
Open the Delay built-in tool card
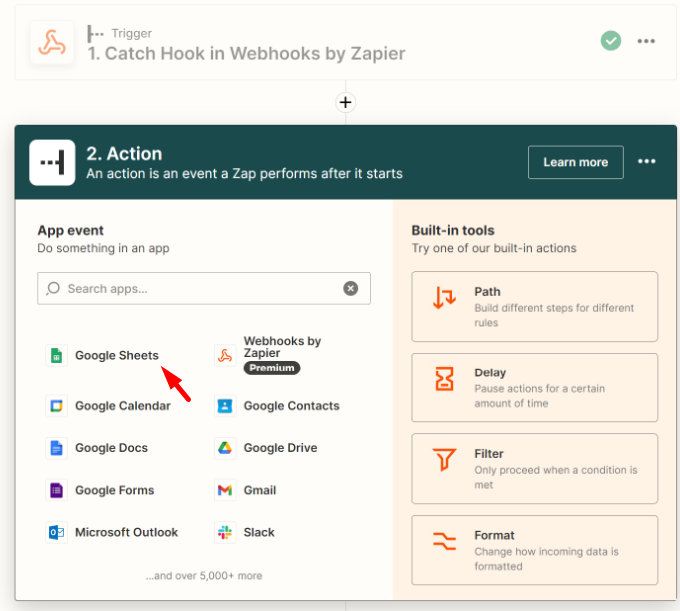point(534,388)
